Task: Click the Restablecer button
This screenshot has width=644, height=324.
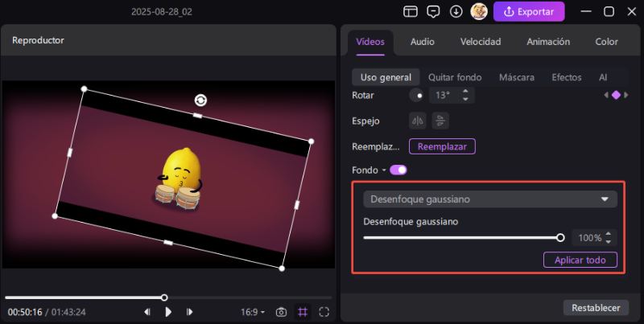Action: pos(595,307)
